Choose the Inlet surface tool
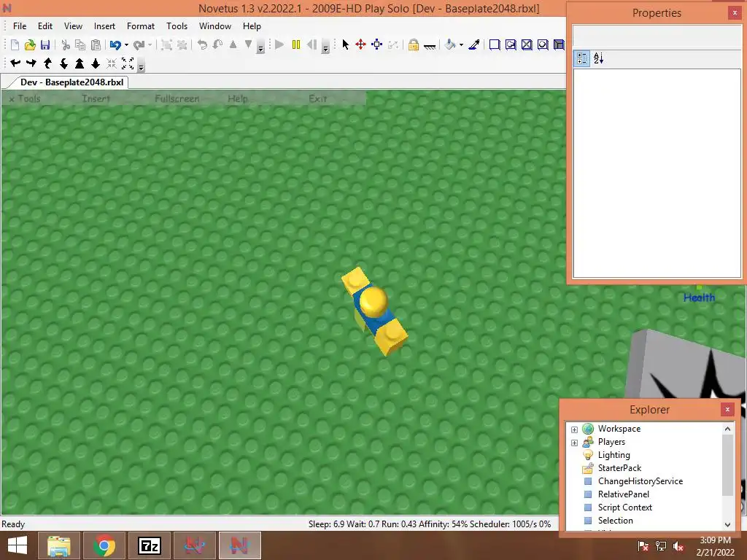Viewport: 747px width, 560px height. click(x=559, y=44)
